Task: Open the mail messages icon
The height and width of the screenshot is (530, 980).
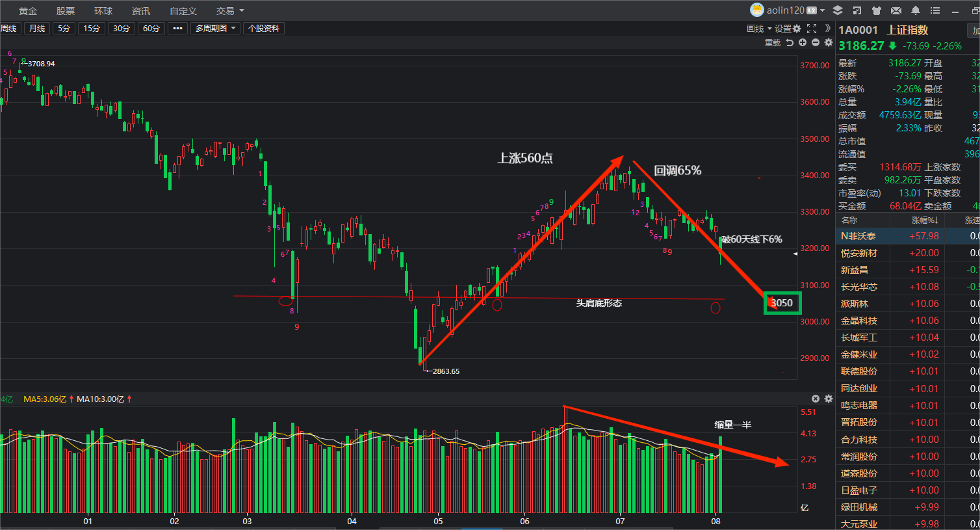Action: (x=896, y=10)
